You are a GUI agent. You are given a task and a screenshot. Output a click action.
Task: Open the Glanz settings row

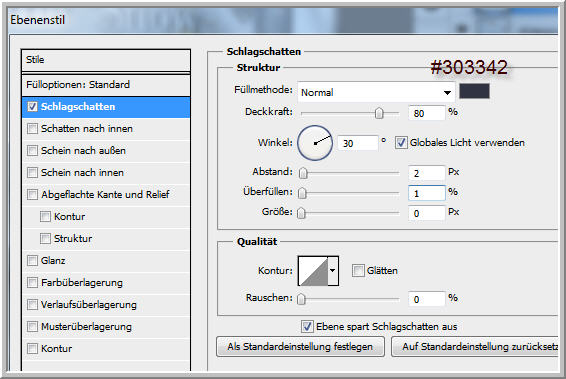tap(106, 261)
